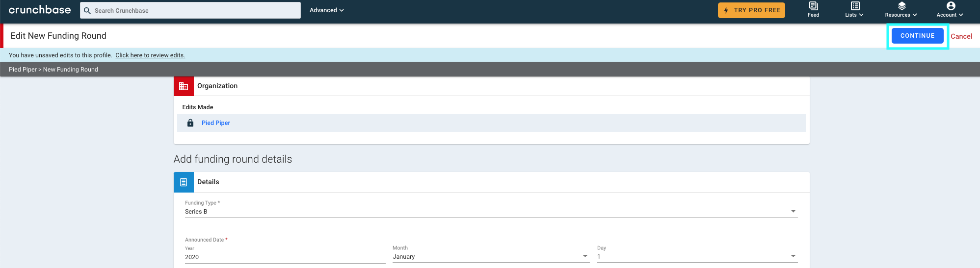Screen dimensions: 980x268
Task: Click the search magnifier icon
Action: coord(87,10)
